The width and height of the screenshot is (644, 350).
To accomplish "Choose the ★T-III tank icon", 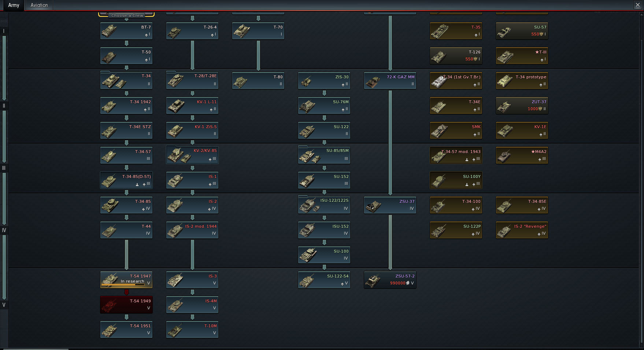I will click(505, 56).
